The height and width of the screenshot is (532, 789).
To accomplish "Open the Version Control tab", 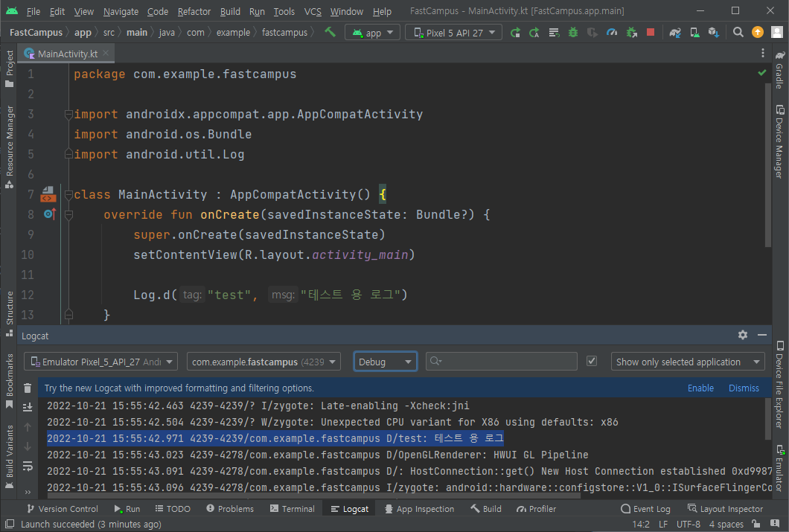I will coord(63,509).
